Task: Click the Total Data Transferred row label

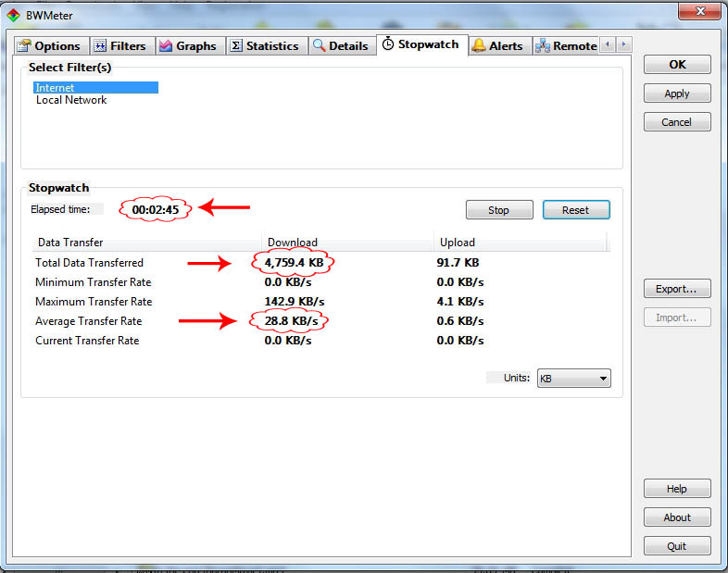Action: (89, 263)
